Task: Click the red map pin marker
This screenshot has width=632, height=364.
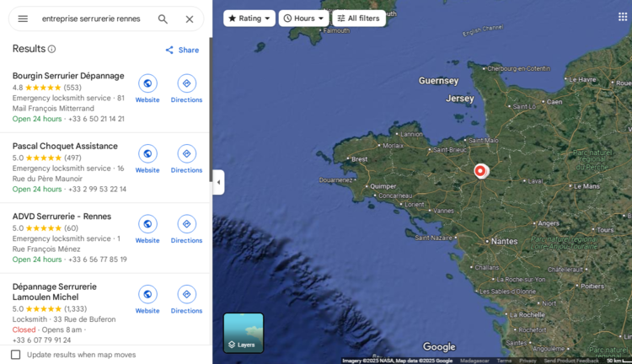Action: (480, 170)
